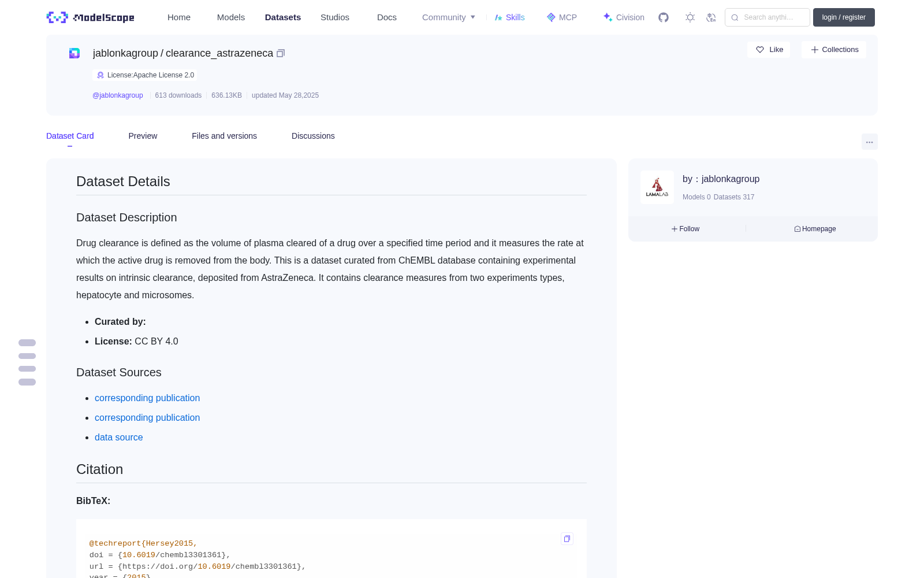Click the magnifier icon in search box

point(735,17)
